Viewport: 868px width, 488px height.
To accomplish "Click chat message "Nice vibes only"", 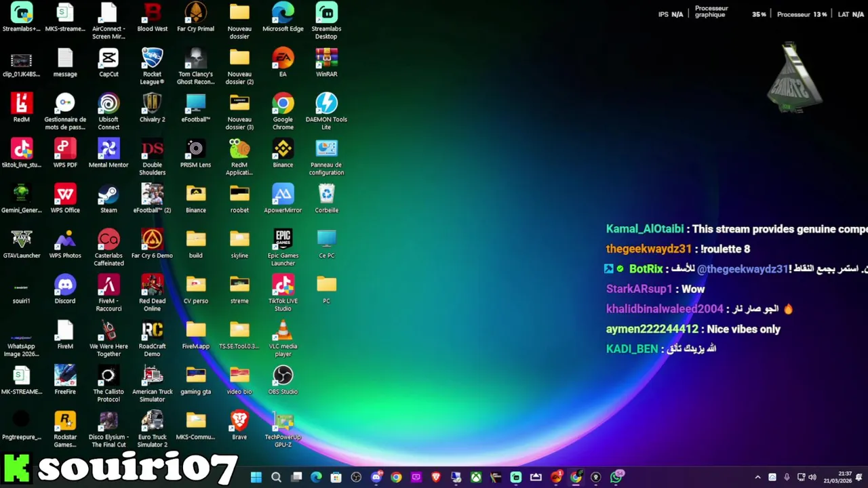I will (743, 329).
